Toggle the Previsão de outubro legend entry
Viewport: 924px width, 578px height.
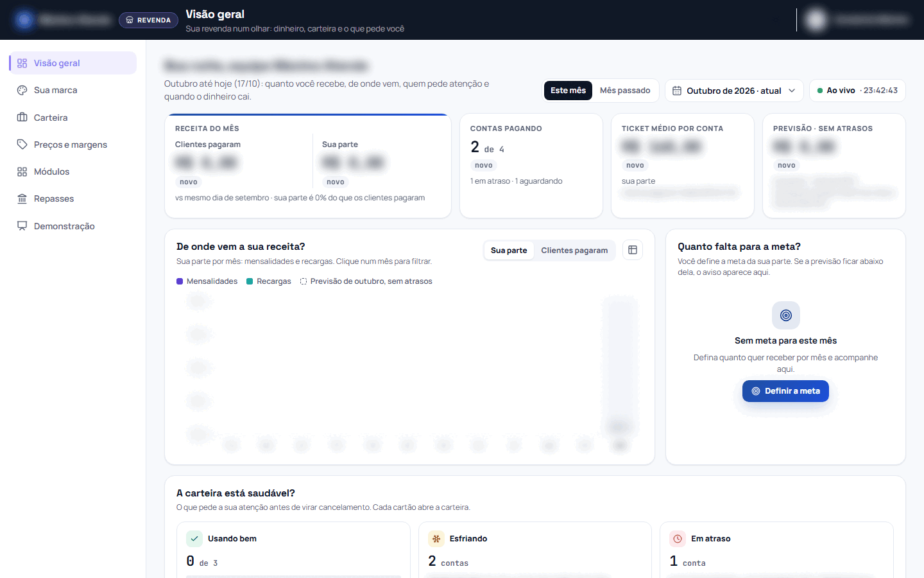pos(366,281)
